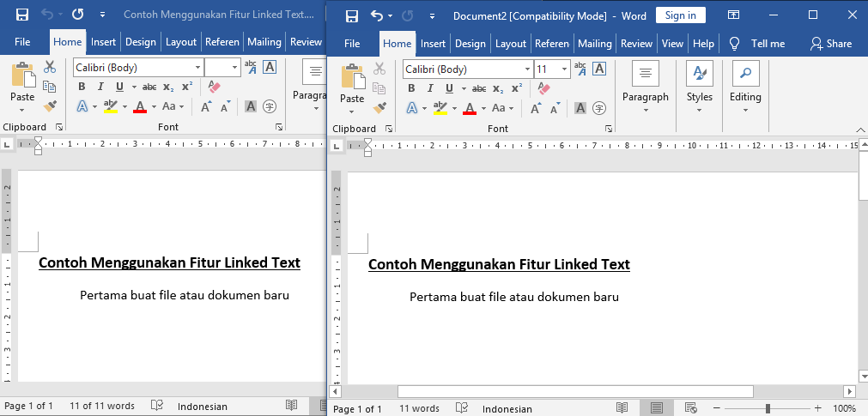Open underline style arrow in Document2 window

pyautogui.click(x=462, y=88)
